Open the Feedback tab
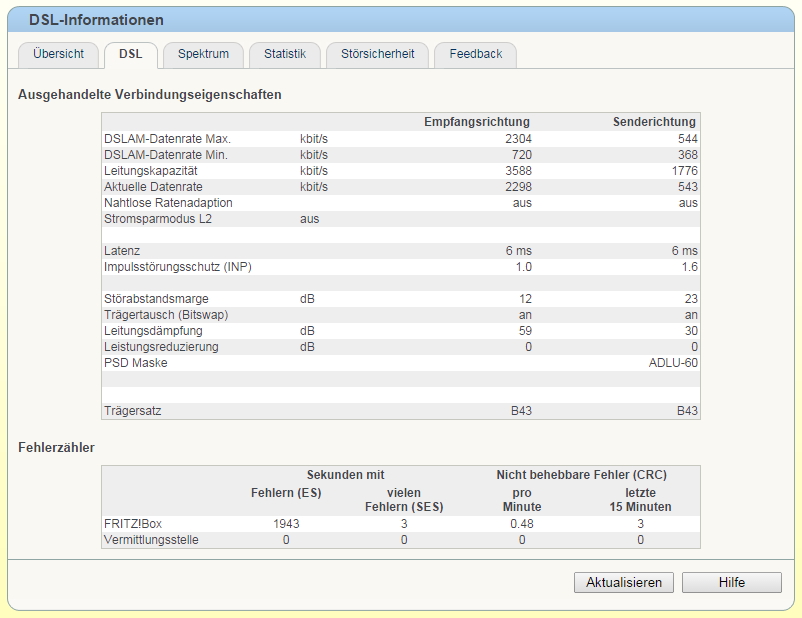 click(x=476, y=54)
